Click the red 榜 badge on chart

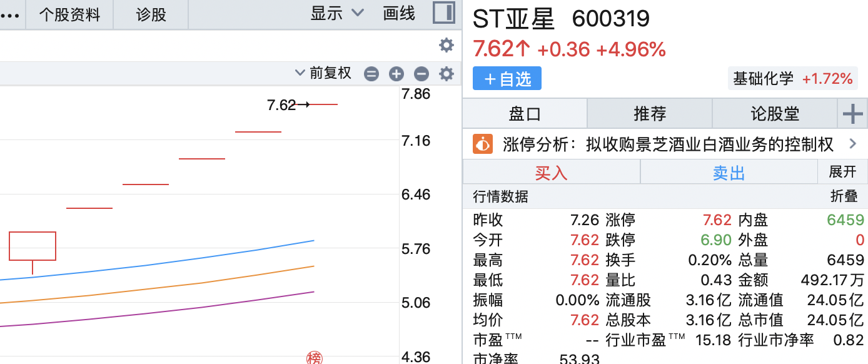[x=314, y=358]
